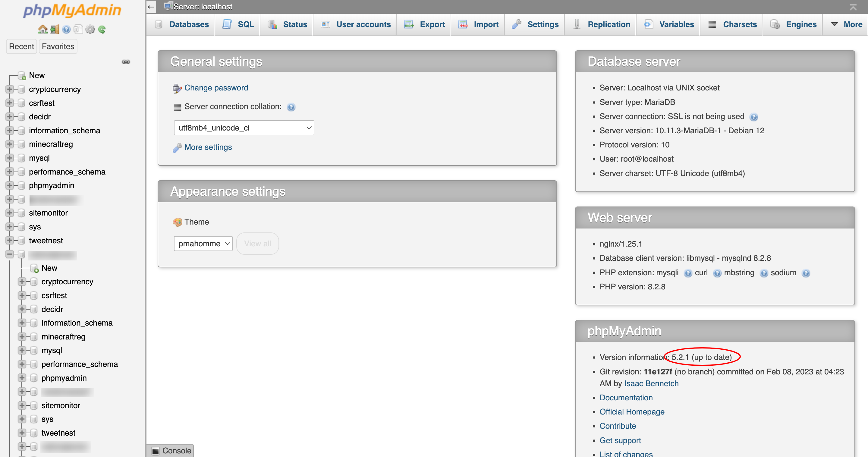This screenshot has width=868, height=457.
Task: Click the Change password link
Action: [x=216, y=88]
